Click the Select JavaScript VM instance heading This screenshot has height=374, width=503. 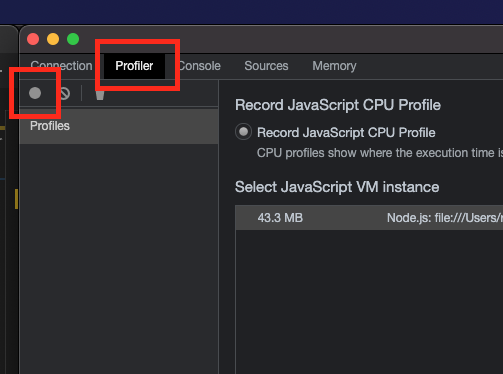pos(337,187)
